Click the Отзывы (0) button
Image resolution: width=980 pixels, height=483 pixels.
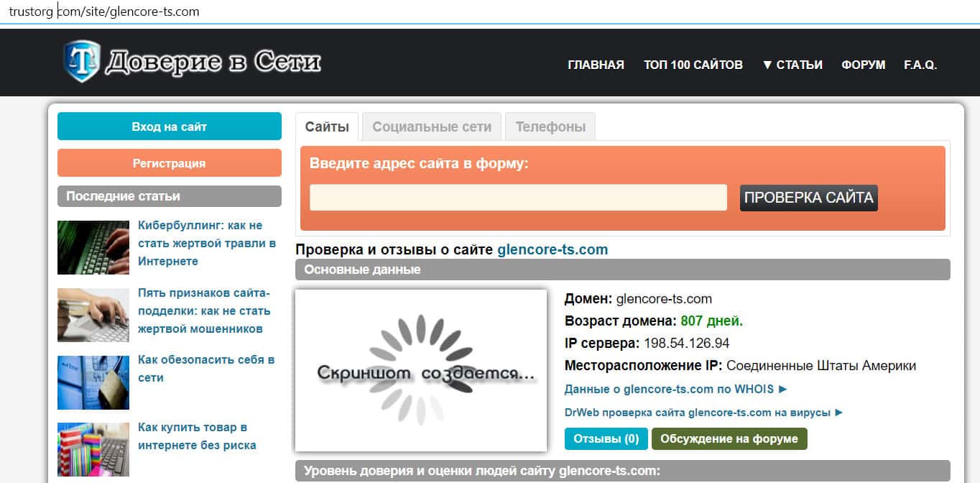pyautogui.click(x=606, y=439)
